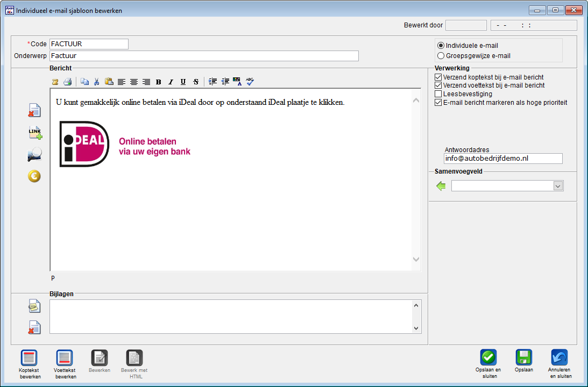Toggle underline formatting in the toolbar
The image size is (588, 387).
point(183,82)
